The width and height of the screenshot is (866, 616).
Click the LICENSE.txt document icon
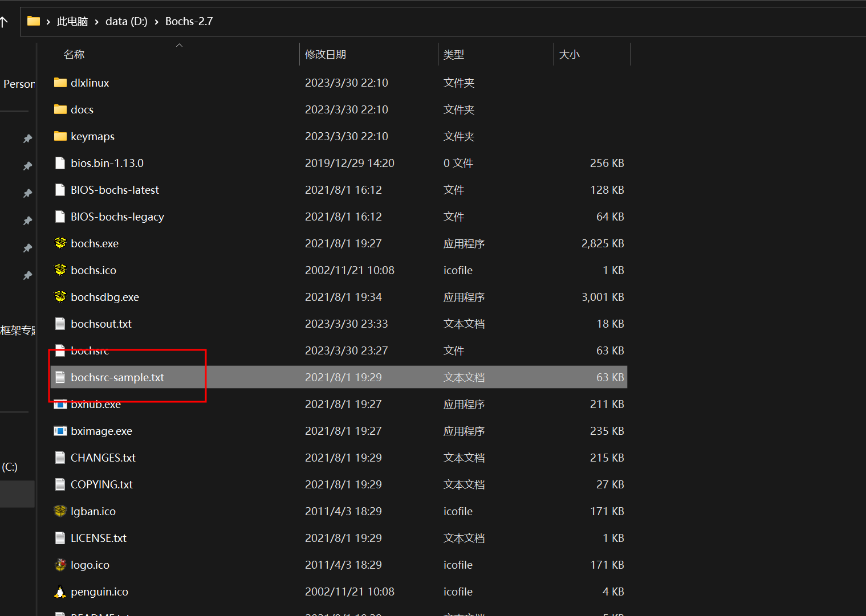point(60,538)
